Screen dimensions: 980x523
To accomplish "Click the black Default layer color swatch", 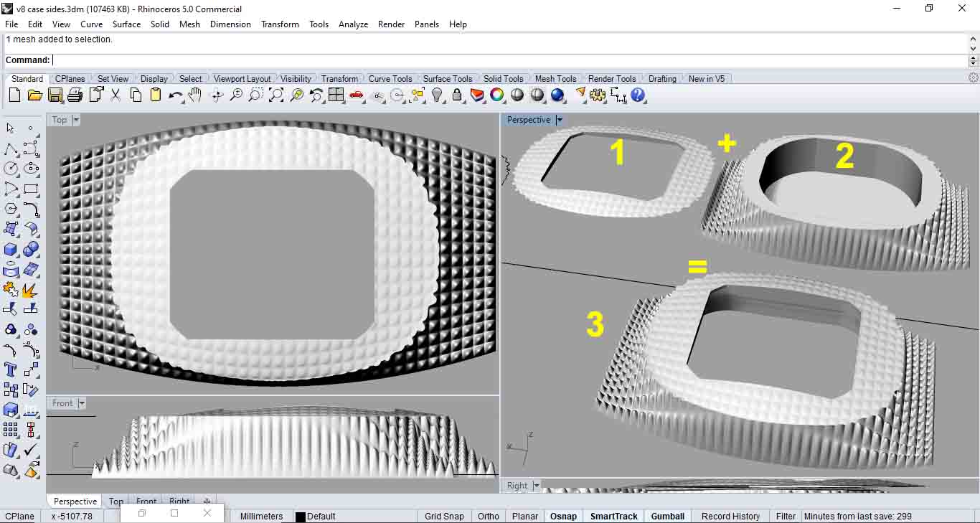I will [301, 517].
